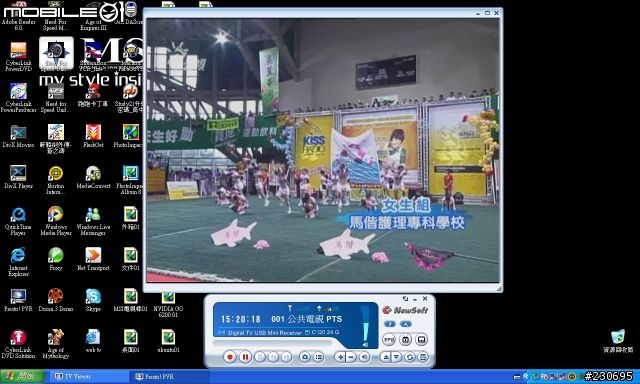Launch Doom 3 Demo shortcut
640x384 pixels.
[x=56, y=300]
